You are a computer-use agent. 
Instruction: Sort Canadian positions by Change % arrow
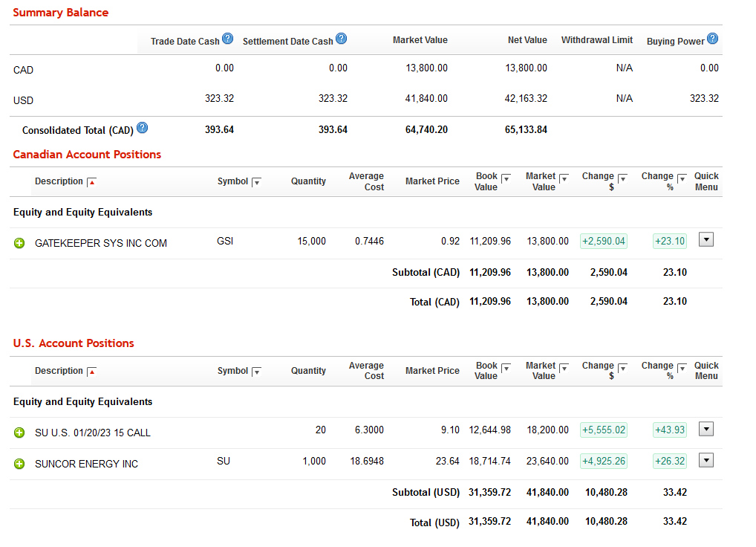682,178
